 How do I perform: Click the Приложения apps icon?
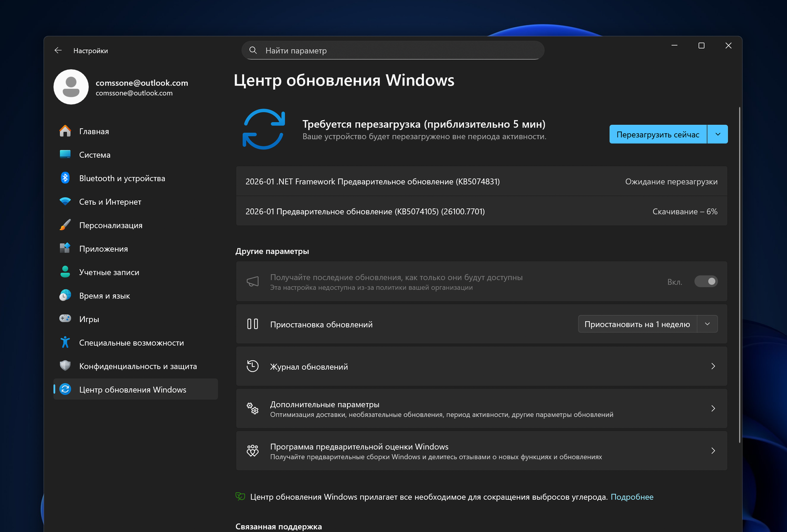(65, 248)
